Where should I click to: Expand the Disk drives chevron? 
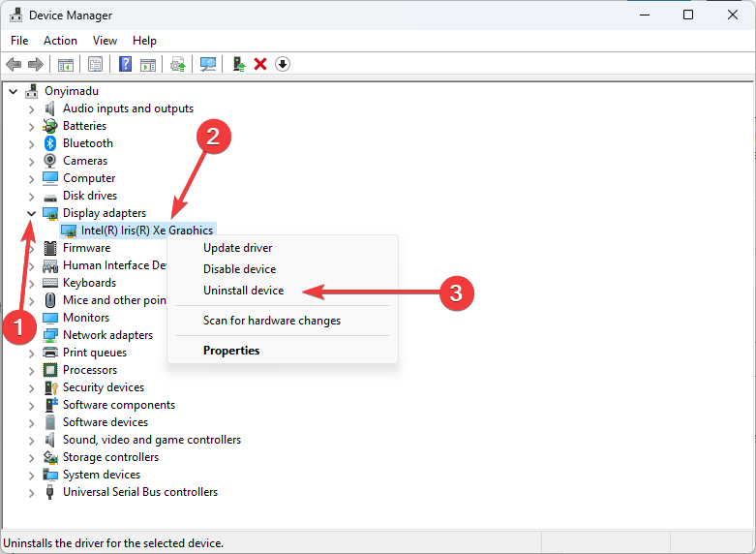(31, 197)
